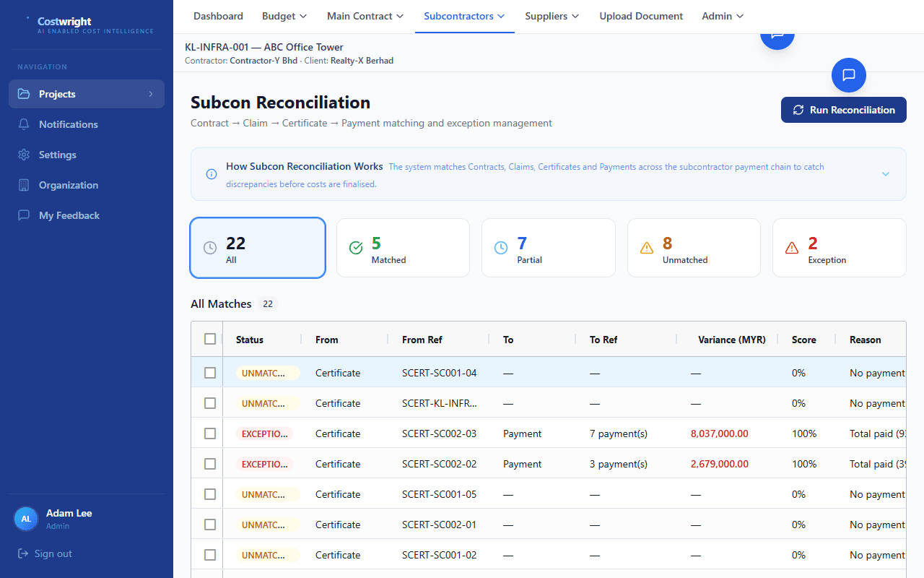Tick the select-all checkbox in the table header
The width and height of the screenshot is (924, 578).
210,339
